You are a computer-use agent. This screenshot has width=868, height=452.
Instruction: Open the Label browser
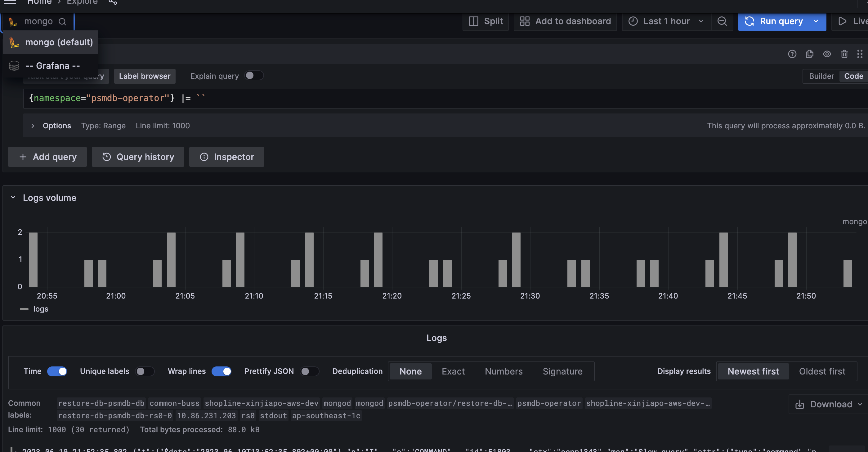[145, 76]
